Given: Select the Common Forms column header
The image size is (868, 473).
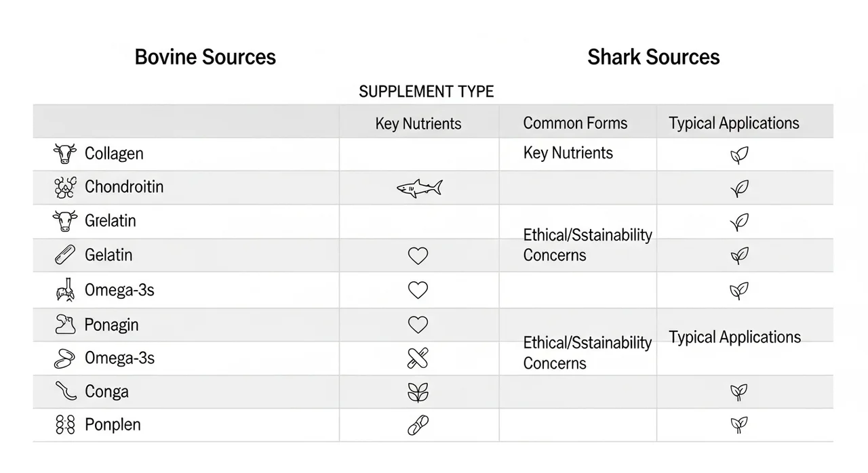Looking at the screenshot, I should pyautogui.click(x=575, y=123).
